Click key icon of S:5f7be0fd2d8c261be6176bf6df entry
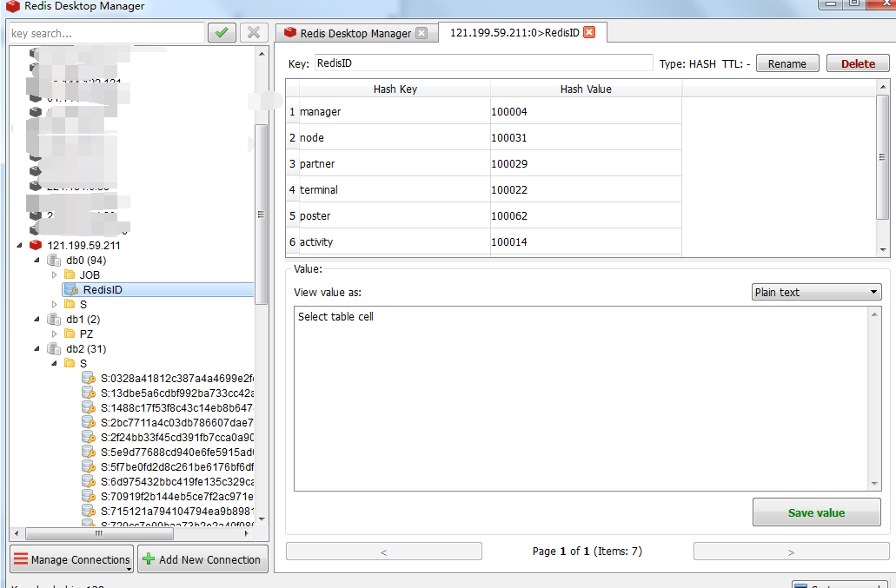 click(89, 466)
